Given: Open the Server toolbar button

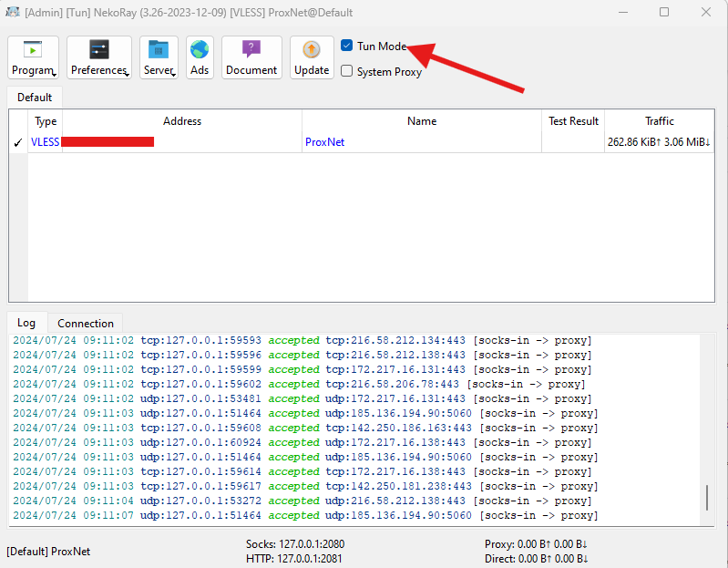Looking at the screenshot, I should pyautogui.click(x=159, y=57).
